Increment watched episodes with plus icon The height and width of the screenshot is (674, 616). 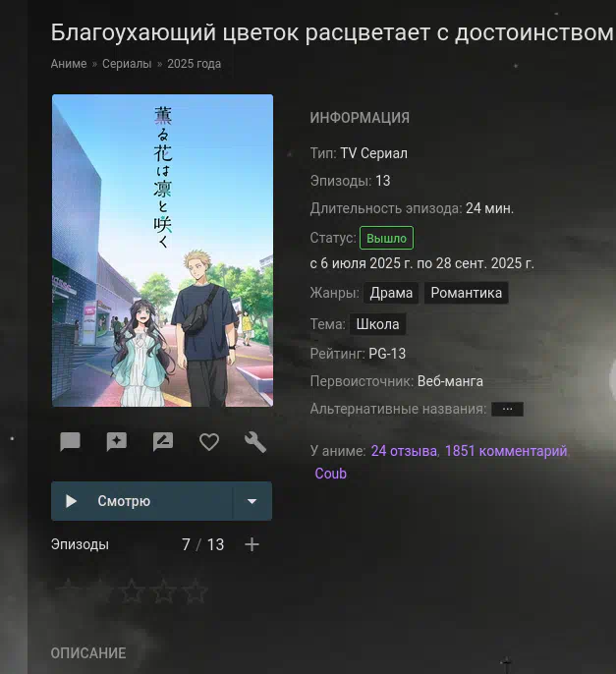[252, 544]
